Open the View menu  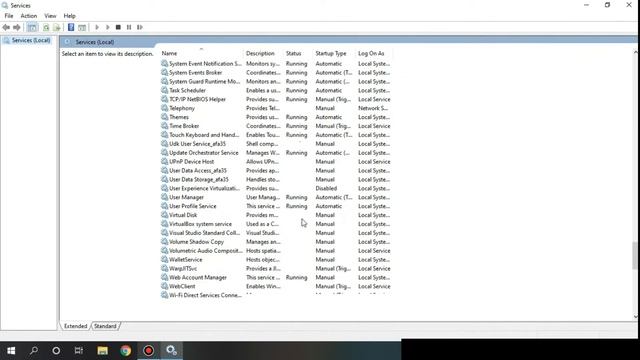click(50, 16)
